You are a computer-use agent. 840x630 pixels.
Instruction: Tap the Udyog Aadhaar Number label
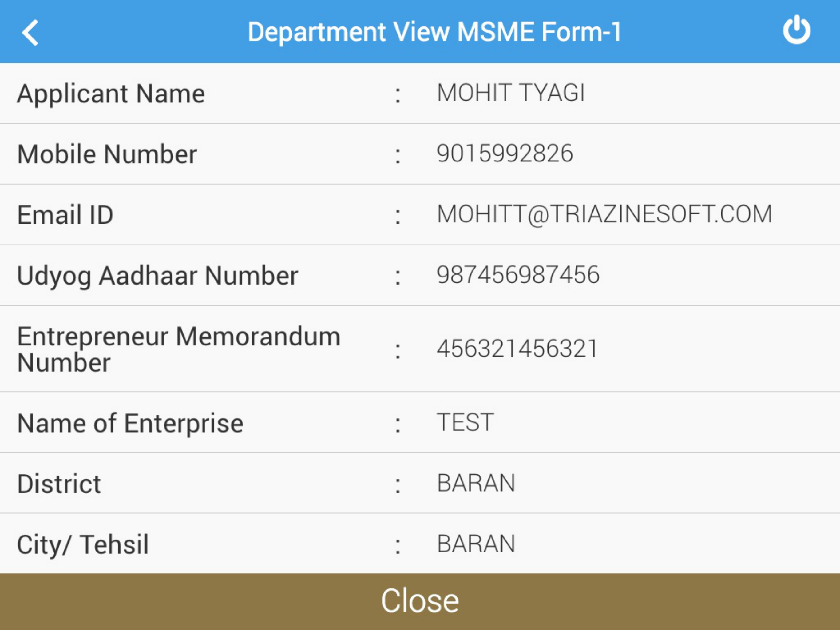158,275
